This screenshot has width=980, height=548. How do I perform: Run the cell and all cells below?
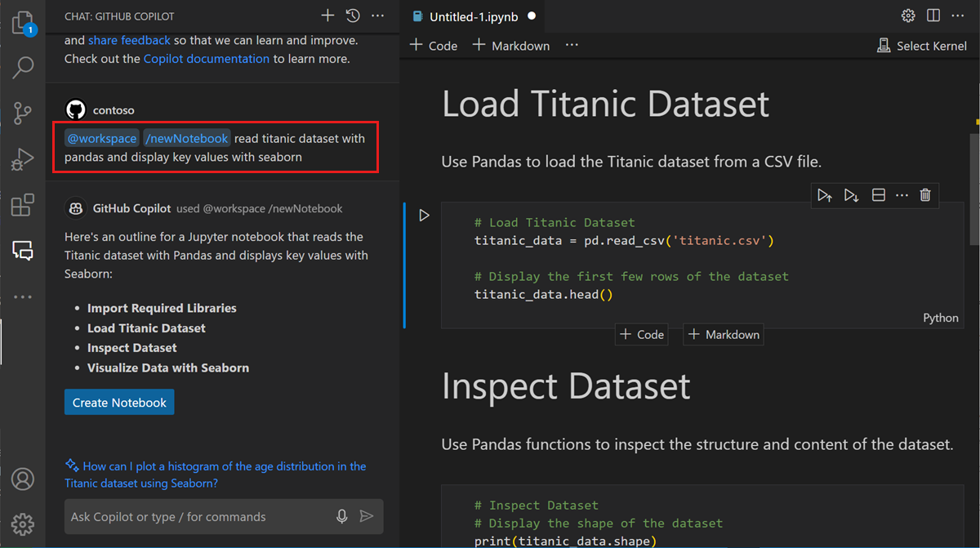click(x=850, y=195)
